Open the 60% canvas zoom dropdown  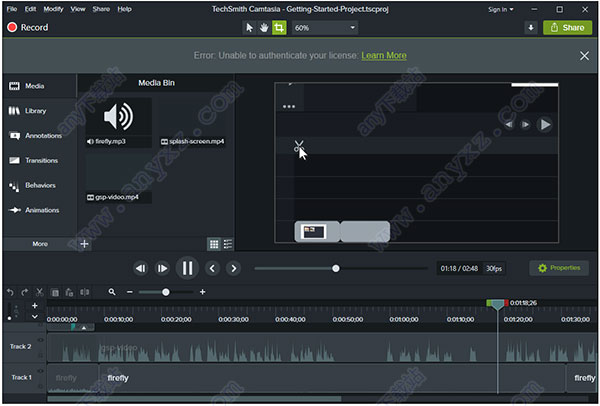click(x=325, y=28)
